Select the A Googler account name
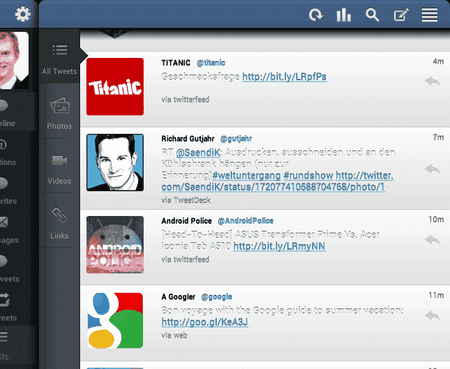Image resolution: width=450 pixels, height=369 pixels. 178,297
